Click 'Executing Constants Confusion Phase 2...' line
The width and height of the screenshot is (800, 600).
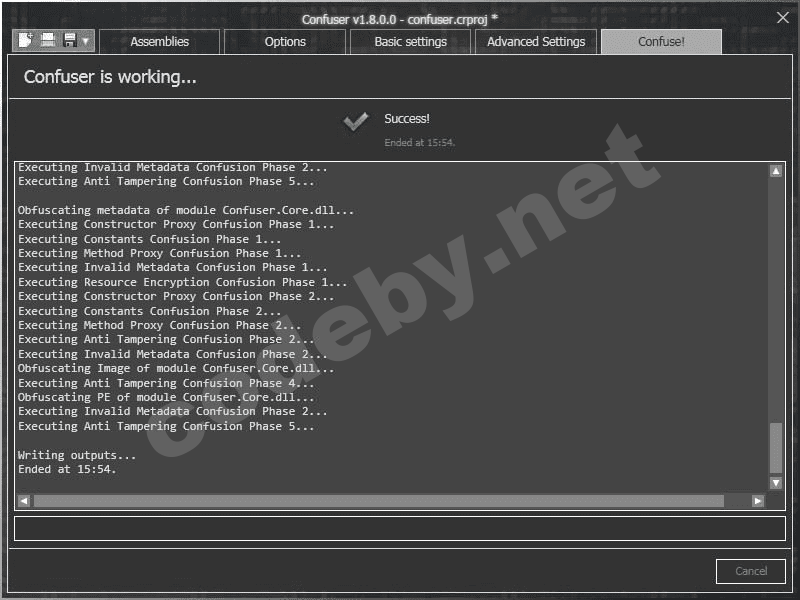149,311
